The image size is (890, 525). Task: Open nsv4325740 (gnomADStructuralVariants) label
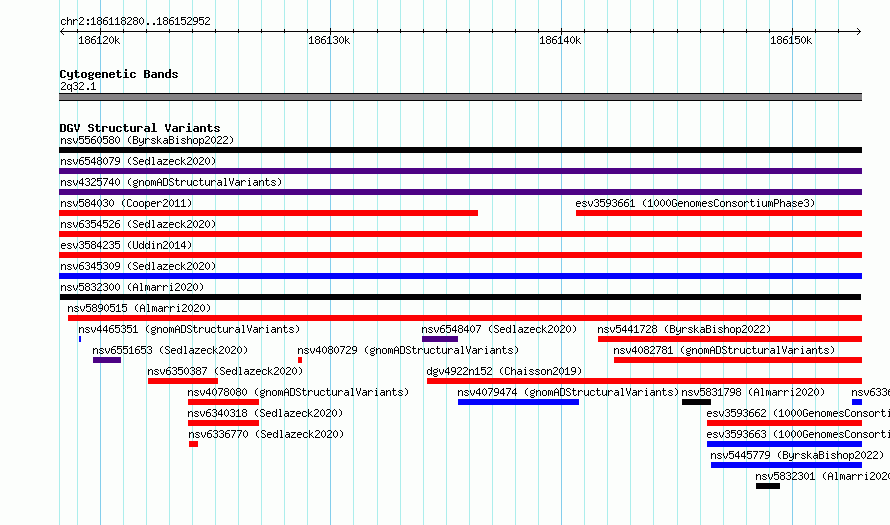pos(171,182)
